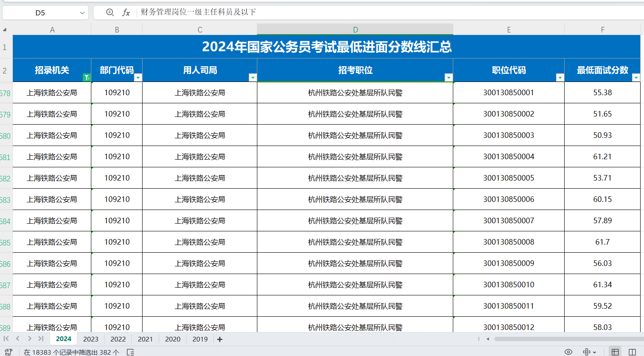Switch to the 2019 sheet tab
This screenshot has height=356, width=644.
point(200,339)
